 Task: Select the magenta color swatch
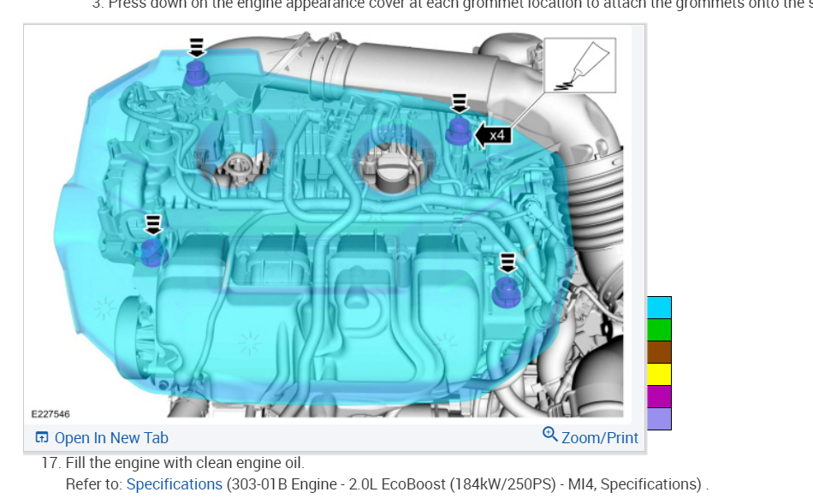coord(659,397)
